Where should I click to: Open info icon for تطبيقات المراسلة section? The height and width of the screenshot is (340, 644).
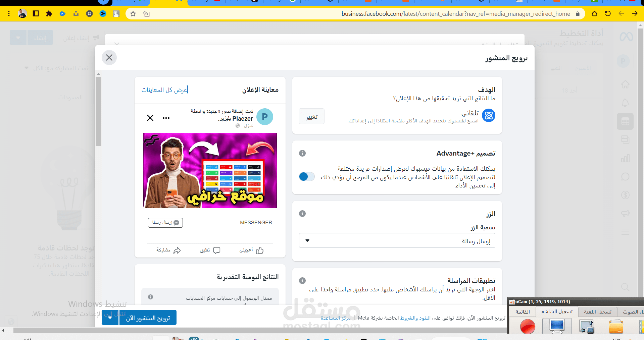pyautogui.click(x=302, y=281)
